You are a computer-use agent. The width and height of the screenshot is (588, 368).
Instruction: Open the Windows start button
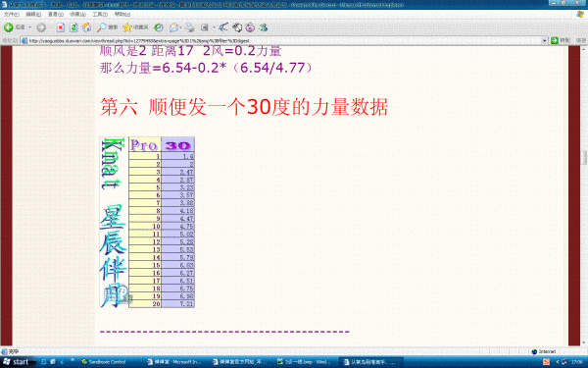click(x=18, y=361)
